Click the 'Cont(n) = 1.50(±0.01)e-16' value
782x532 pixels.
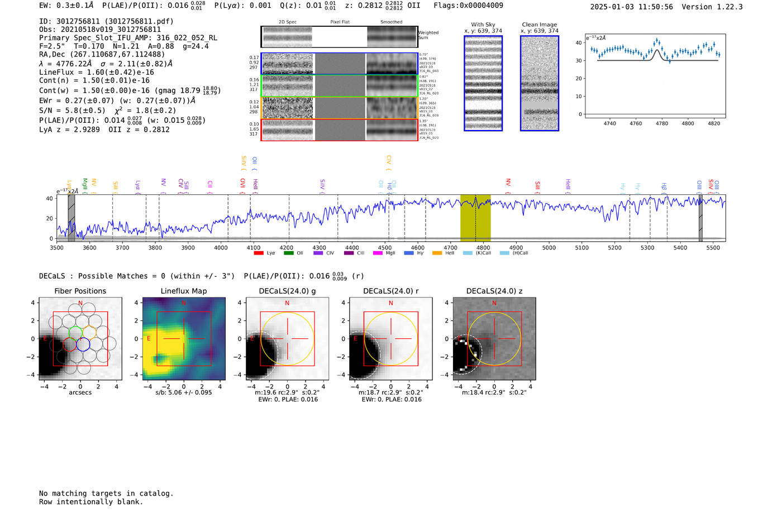pos(94,80)
